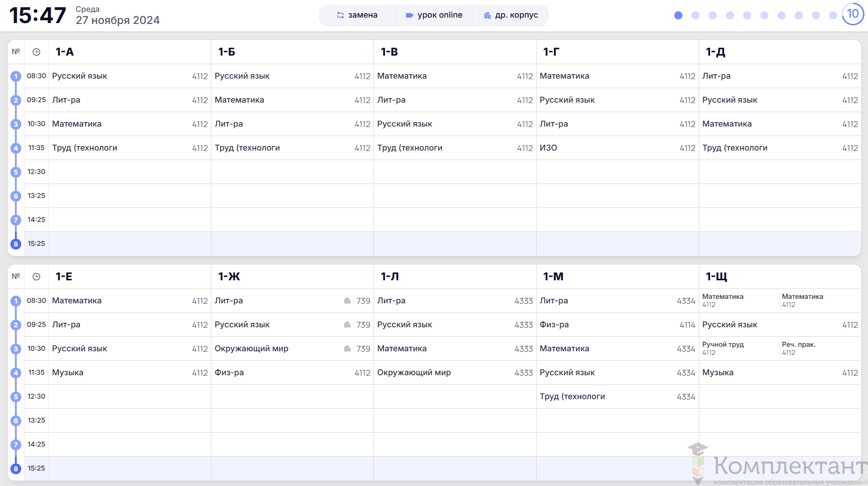The image size is (868, 486).
Task: Open the 1-Щ class column header
Action: point(716,277)
